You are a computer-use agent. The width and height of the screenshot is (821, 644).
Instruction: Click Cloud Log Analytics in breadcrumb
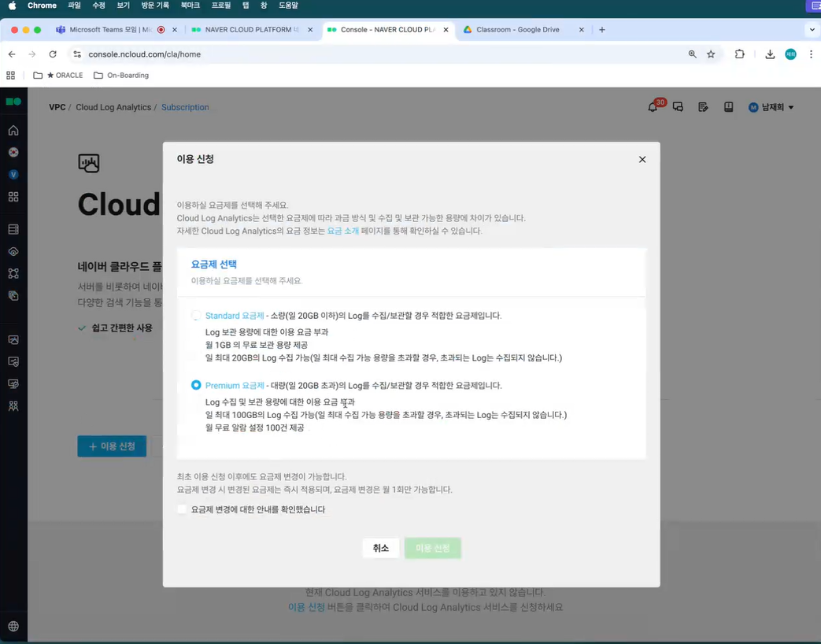[113, 107]
